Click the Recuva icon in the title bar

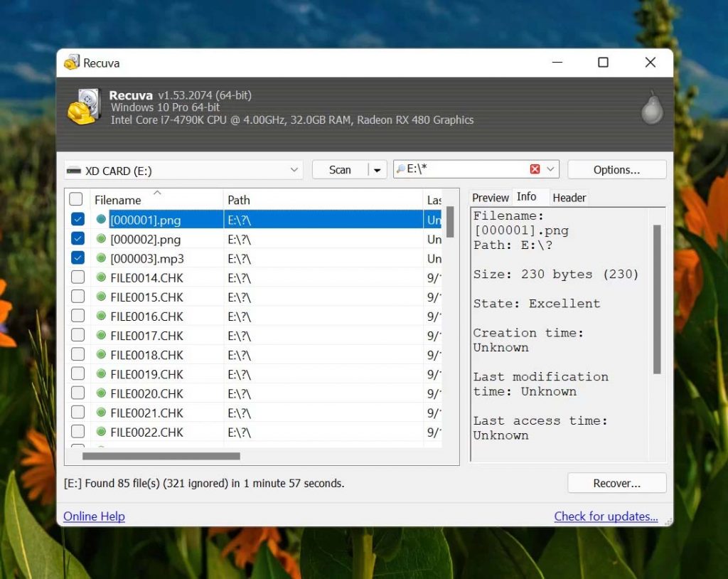[71, 63]
